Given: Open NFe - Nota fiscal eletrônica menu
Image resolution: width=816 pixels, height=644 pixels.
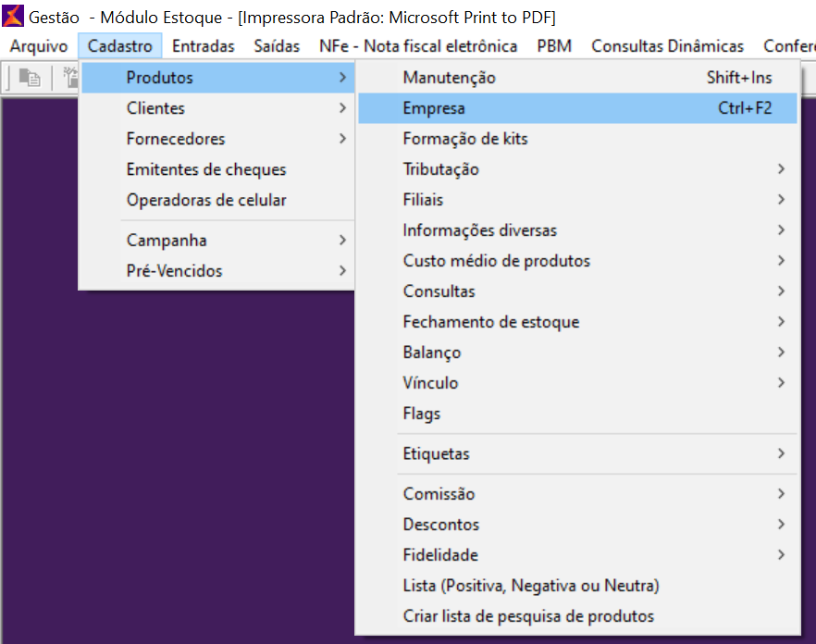Looking at the screenshot, I should 418,46.
